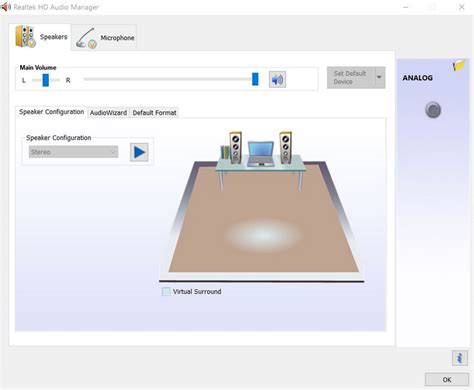Image resolution: width=474 pixels, height=390 pixels.
Task: Click the L/R balance slider handle
Action: (46, 80)
